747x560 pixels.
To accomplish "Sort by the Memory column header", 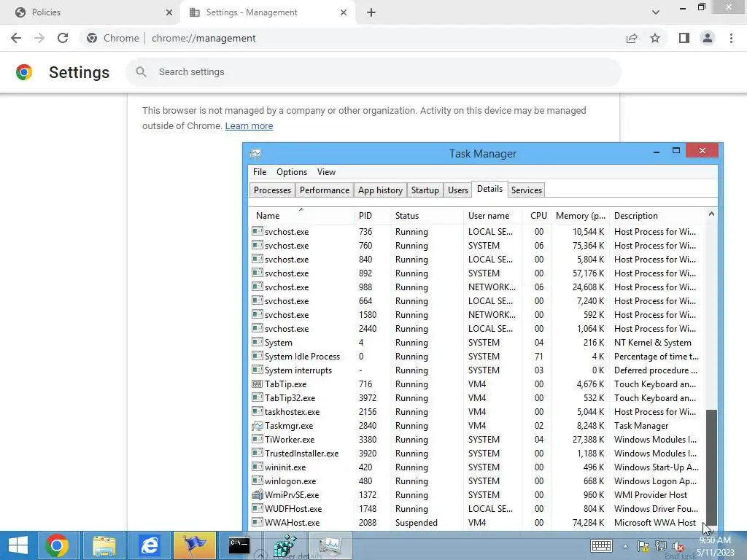I will click(x=580, y=216).
